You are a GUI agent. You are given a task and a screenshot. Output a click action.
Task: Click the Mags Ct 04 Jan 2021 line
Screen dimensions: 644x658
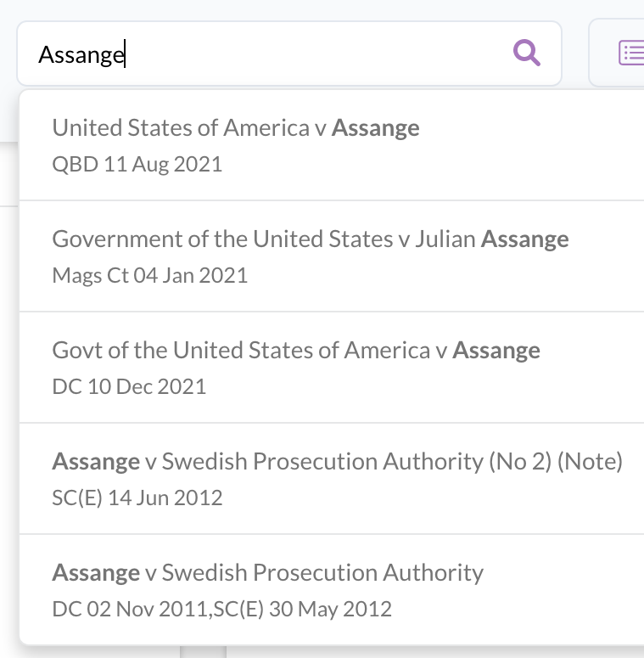point(150,275)
